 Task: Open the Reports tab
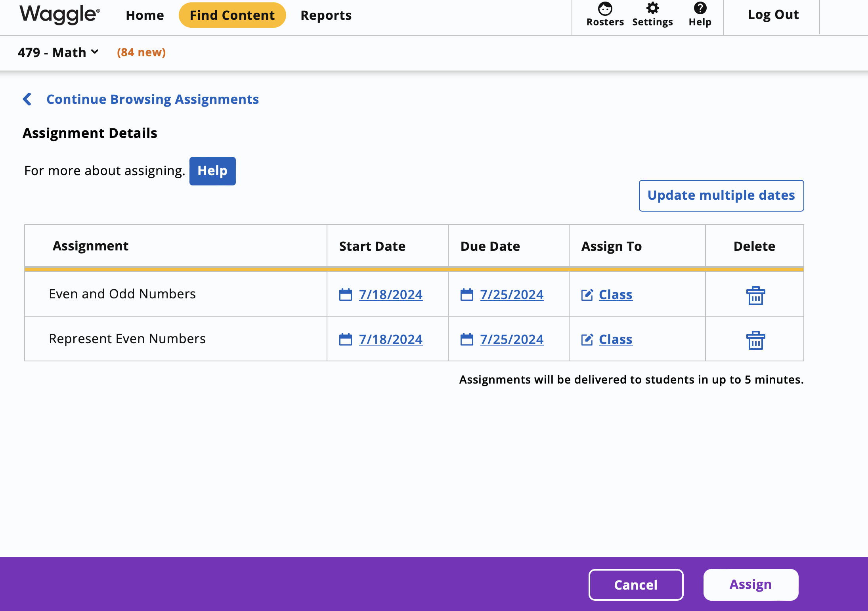pos(326,15)
